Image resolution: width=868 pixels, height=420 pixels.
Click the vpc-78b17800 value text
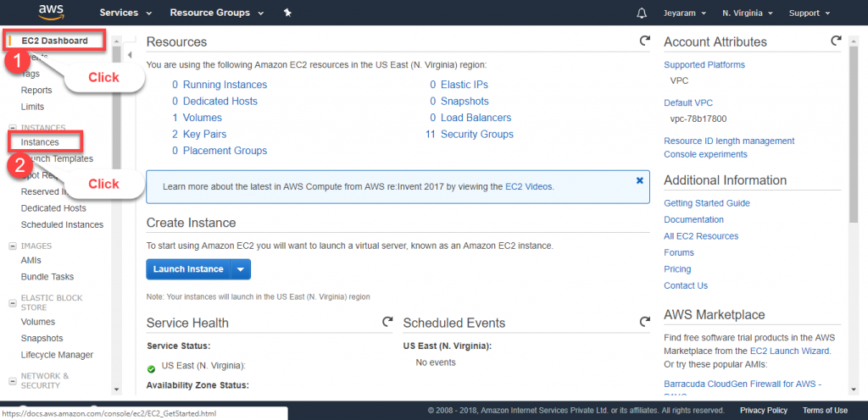click(698, 119)
